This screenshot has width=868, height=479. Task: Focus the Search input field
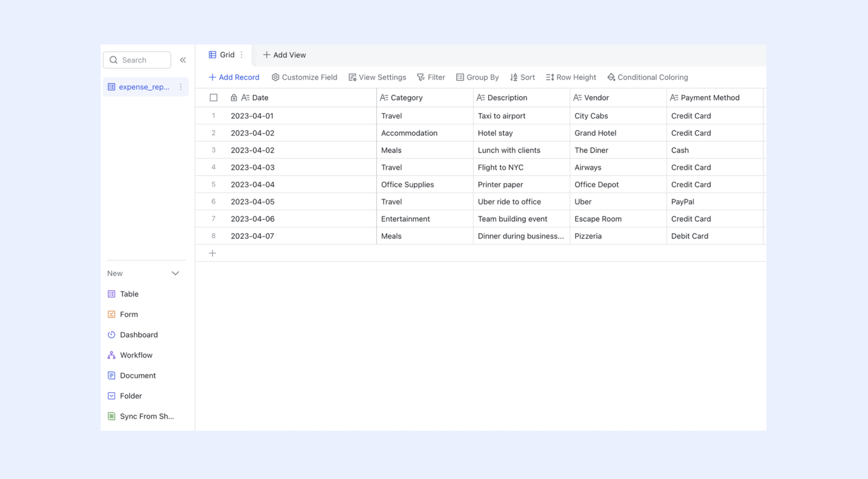coord(137,60)
